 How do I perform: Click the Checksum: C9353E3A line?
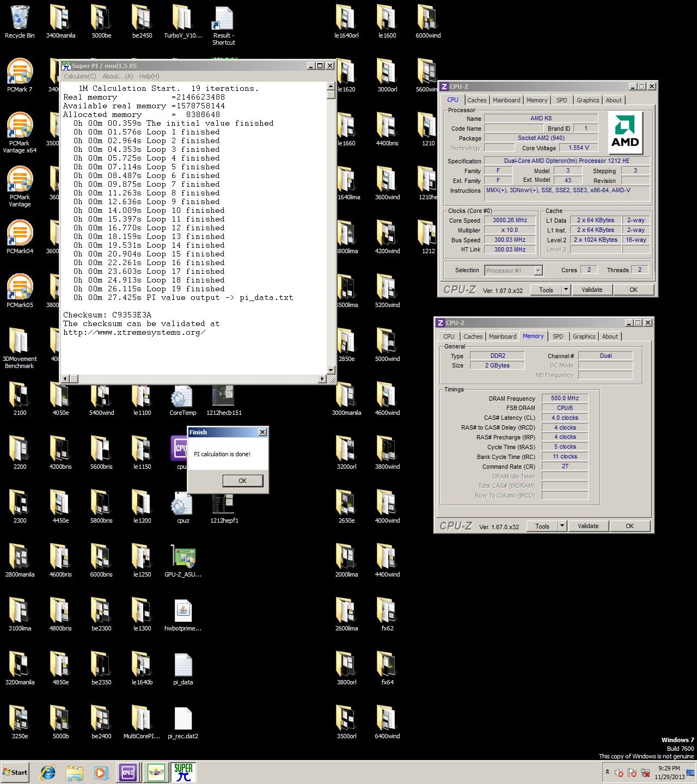tap(107, 315)
